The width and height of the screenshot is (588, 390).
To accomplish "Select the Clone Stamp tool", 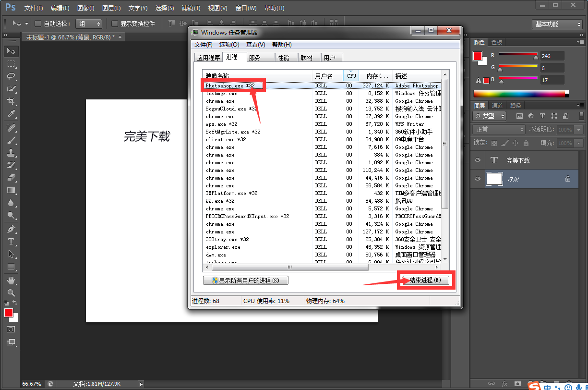I will point(11,153).
